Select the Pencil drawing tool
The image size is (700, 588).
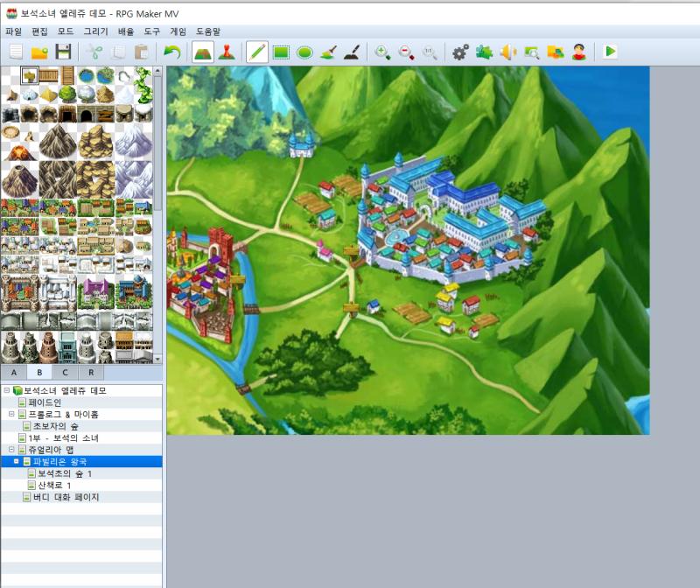[x=257, y=52]
